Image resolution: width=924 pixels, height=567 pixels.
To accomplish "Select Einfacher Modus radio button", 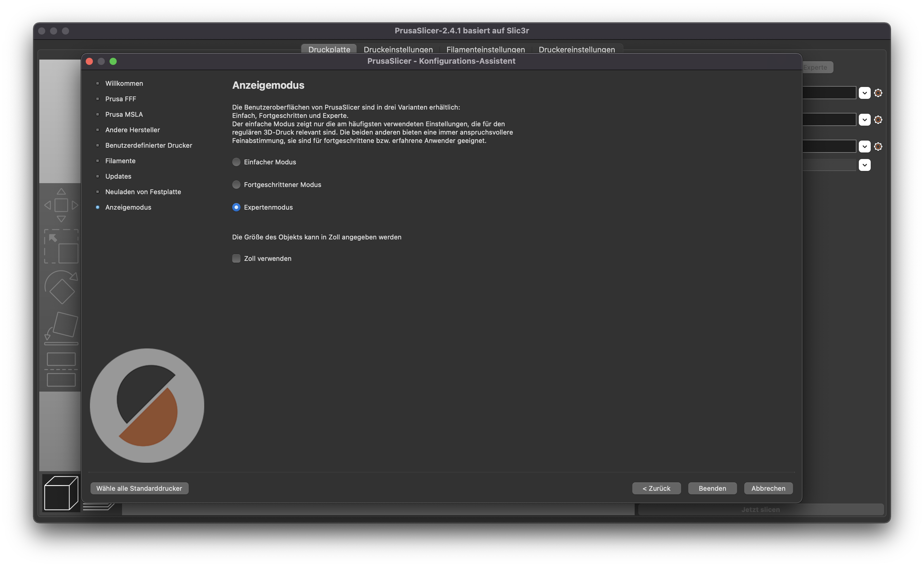I will click(236, 162).
